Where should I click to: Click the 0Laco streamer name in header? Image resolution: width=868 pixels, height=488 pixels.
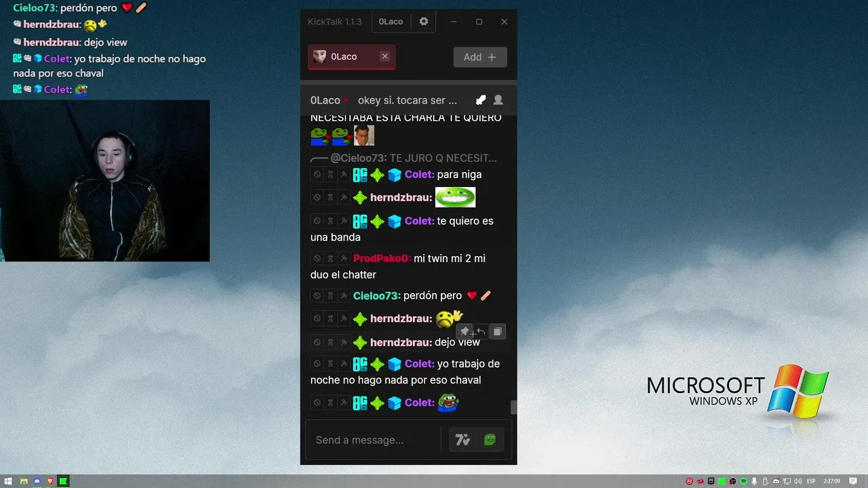pyautogui.click(x=325, y=100)
